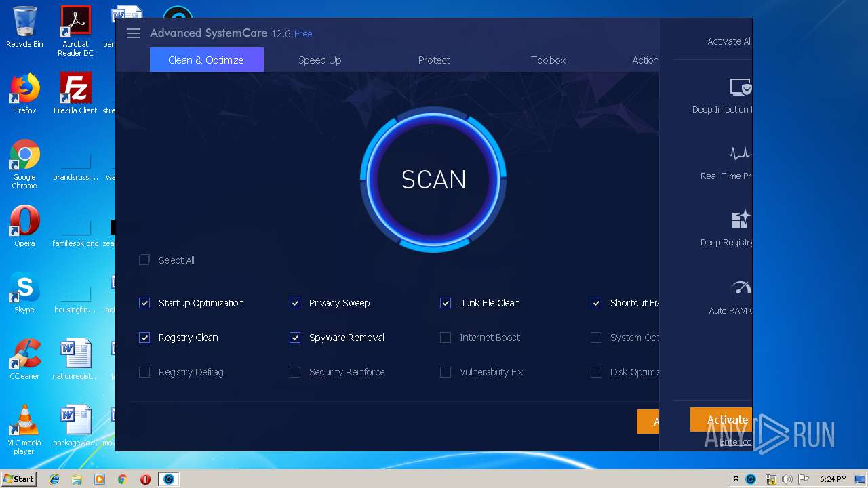Open Windows Explorer folder in taskbar
The width and height of the screenshot is (868, 488).
77,479
